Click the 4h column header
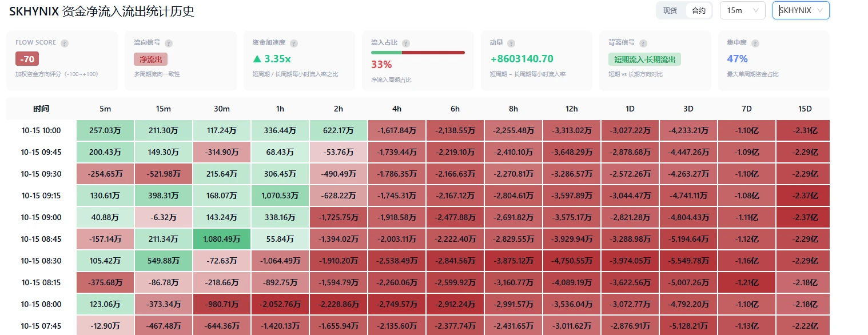This screenshot has height=335, width=868. [x=397, y=109]
